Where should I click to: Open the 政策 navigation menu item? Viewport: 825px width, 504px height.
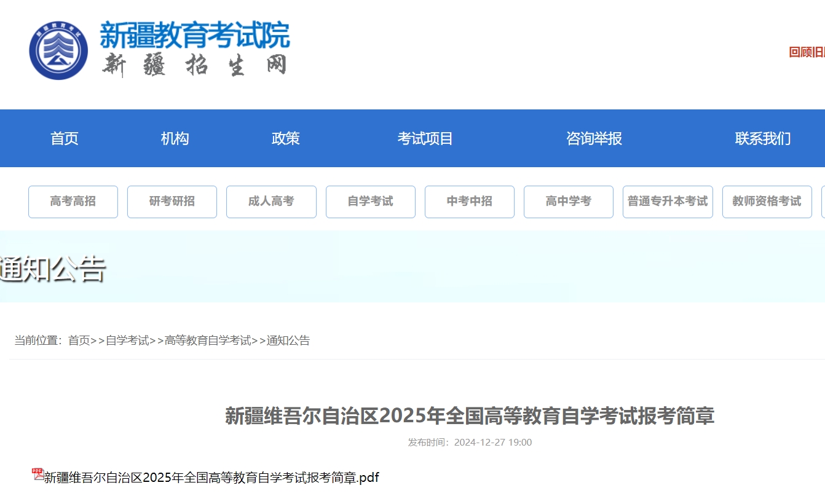point(286,138)
